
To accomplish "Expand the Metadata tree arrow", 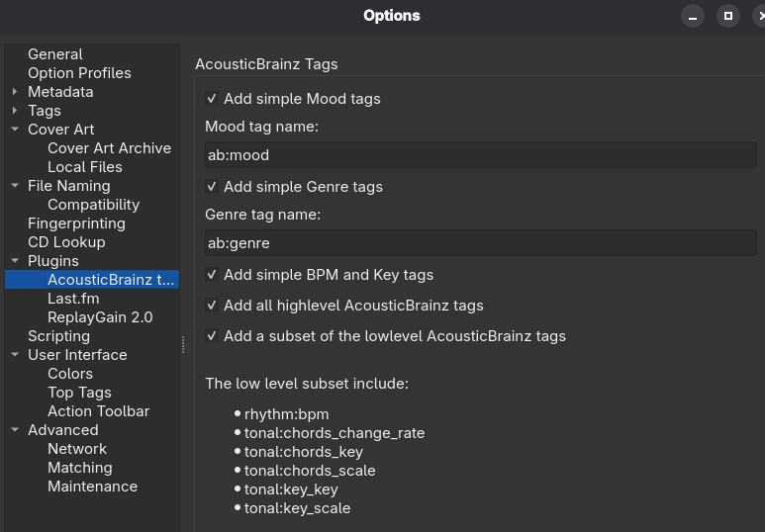I will coord(15,92).
